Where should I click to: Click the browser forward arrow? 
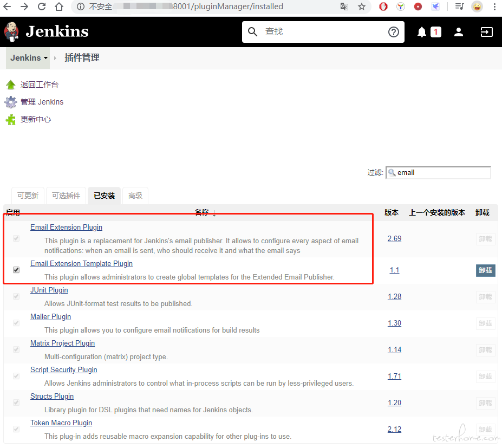(24, 7)
